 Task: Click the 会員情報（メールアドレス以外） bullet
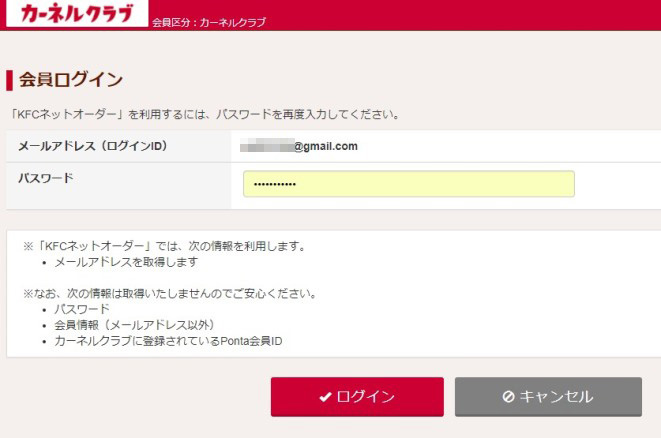tap(134, 325)
